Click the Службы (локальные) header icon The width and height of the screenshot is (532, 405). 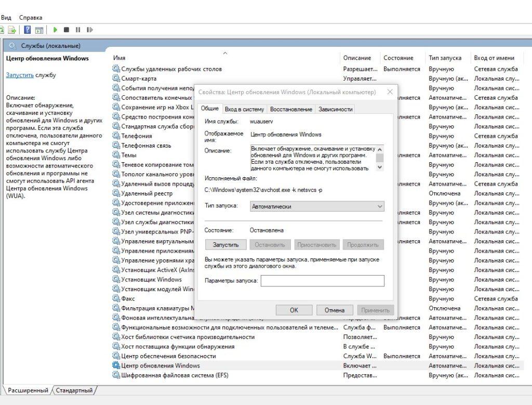pyautogui.click(x=12, y=45)
